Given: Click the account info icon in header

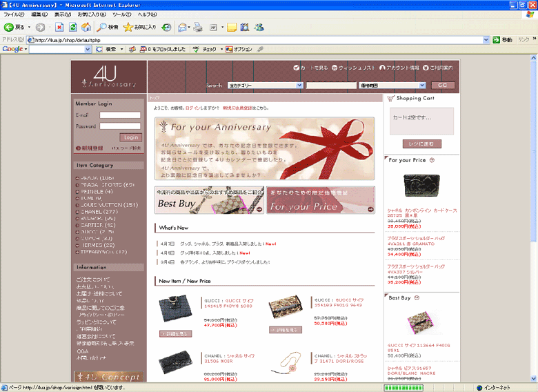Looking at the screenshot, I should pyautogui.click(x=382, y=68).
